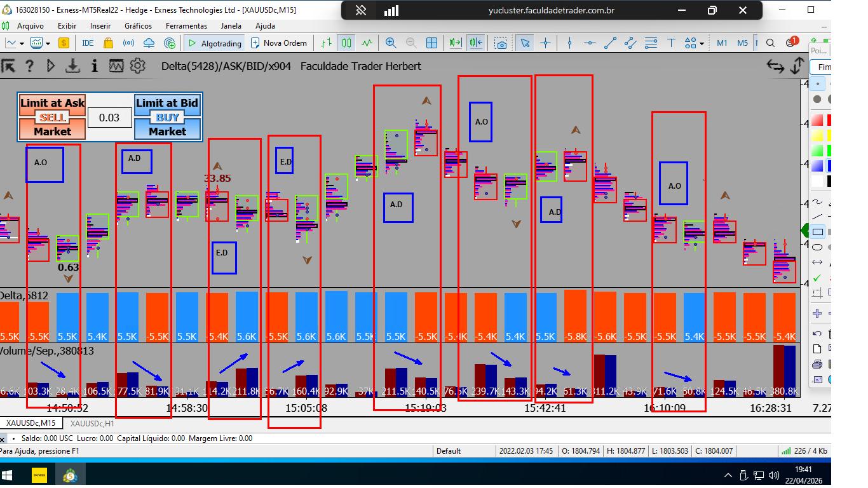Open the VPS cloud hosting icon

point(149,43)
